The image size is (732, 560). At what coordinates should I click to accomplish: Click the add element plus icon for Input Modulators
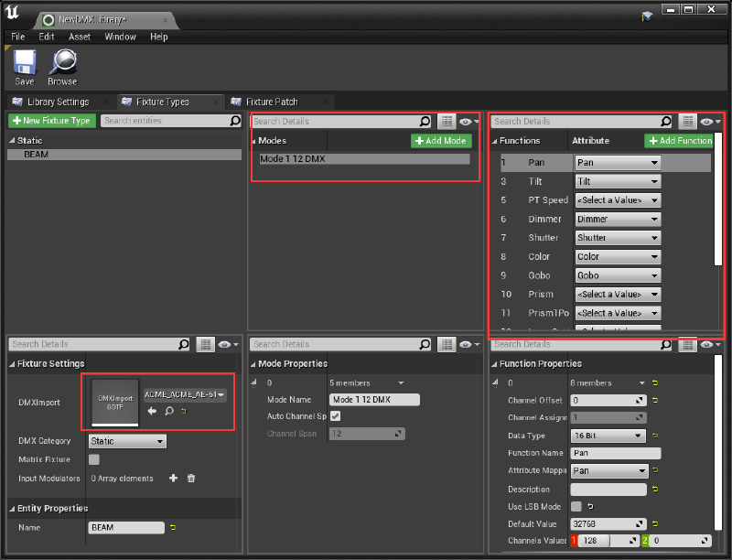(x=172, y=479)
